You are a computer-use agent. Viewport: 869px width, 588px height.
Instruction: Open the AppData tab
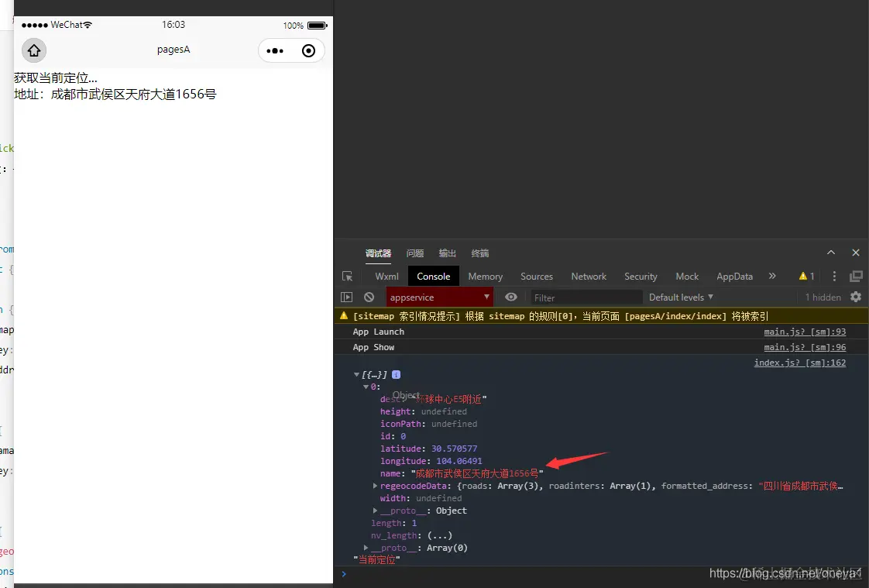734,276
